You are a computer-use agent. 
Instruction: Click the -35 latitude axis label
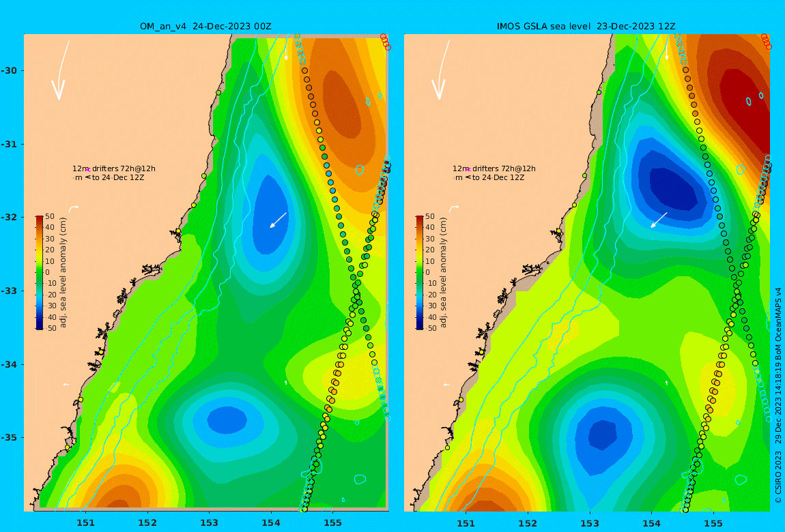8,438
